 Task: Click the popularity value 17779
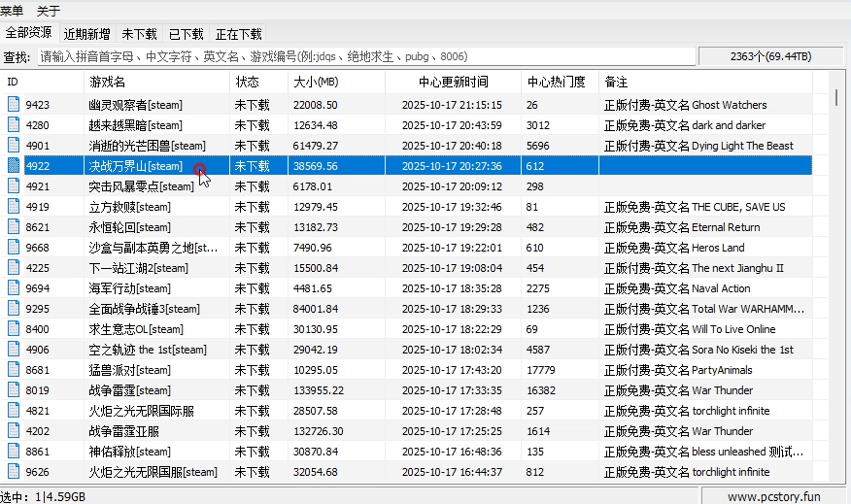click(540, 370)
